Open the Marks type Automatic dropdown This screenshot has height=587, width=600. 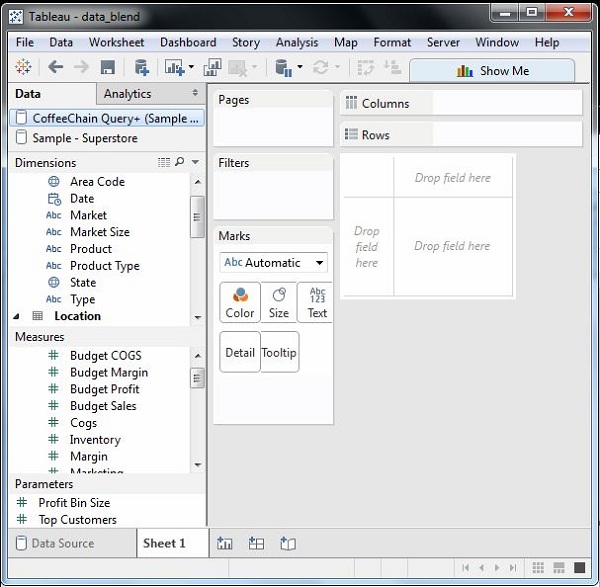(274, 263)
